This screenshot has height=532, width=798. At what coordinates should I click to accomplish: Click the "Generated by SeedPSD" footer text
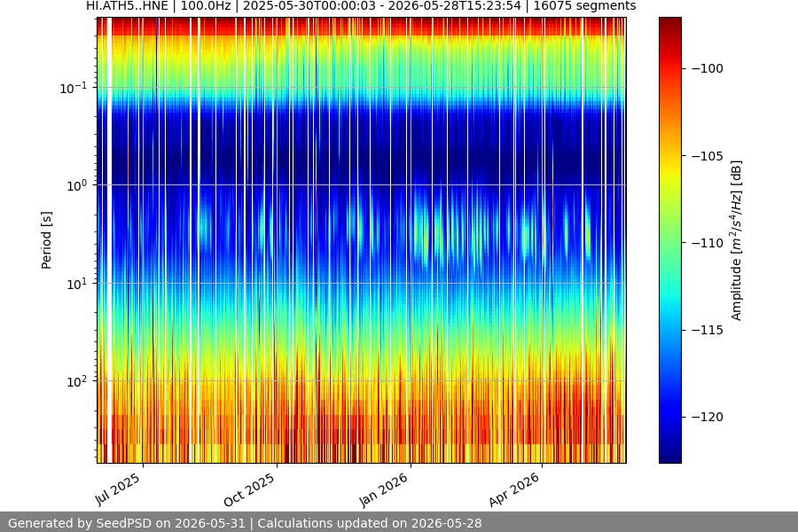[x=245, y=523]
